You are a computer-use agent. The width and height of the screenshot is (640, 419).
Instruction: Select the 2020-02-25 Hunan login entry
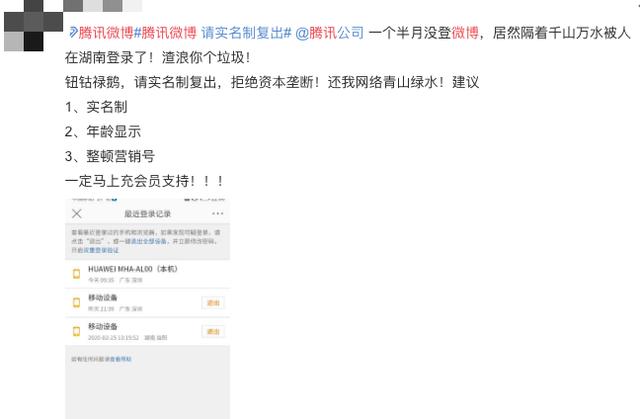[147, 332]
